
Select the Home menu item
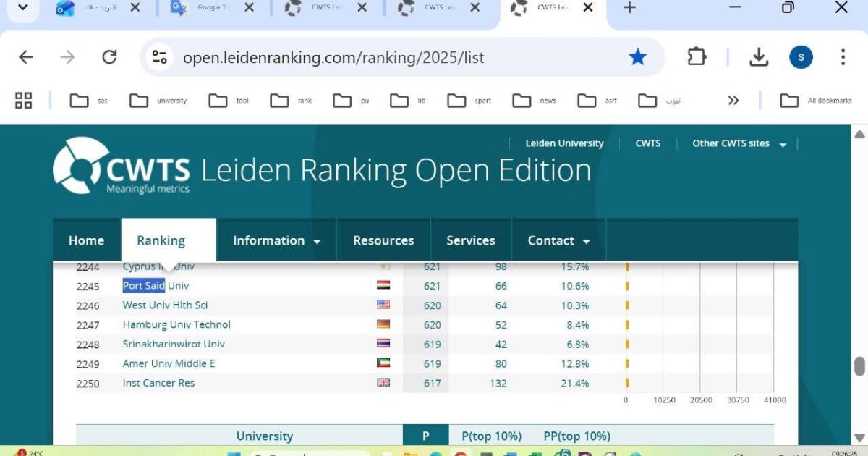pos(86,240)
